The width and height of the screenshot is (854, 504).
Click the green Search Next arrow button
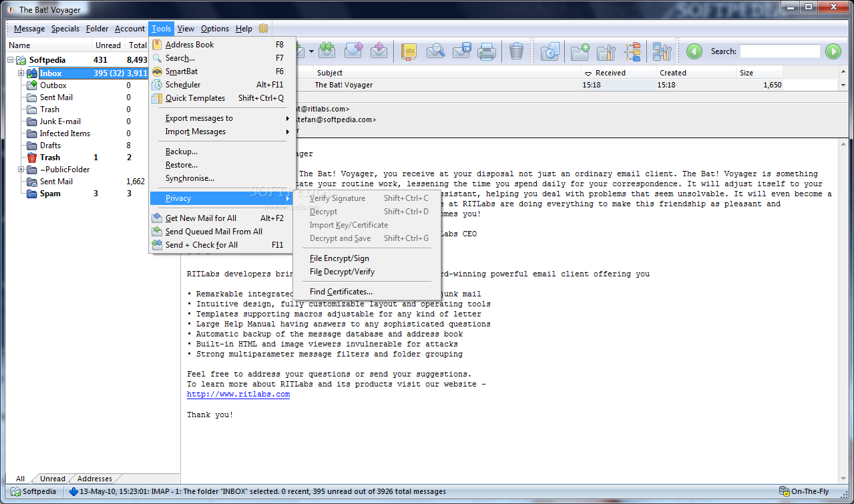833,51
